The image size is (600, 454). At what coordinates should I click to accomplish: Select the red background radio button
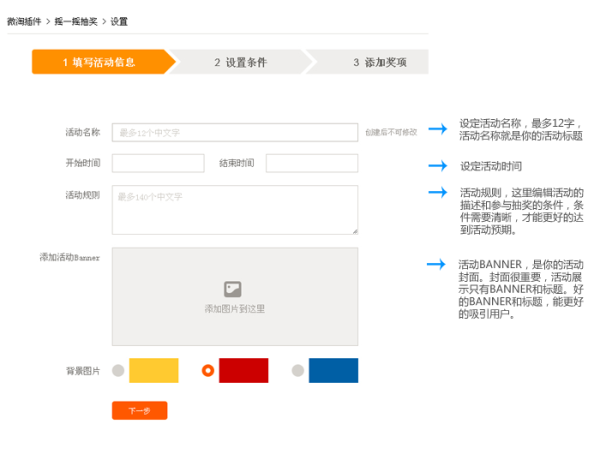click(x=208, y=370)
